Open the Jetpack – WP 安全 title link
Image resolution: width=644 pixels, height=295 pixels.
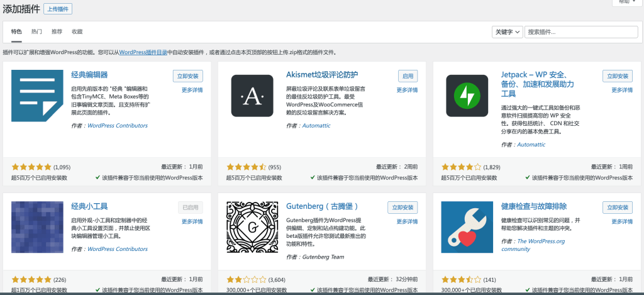537,84
